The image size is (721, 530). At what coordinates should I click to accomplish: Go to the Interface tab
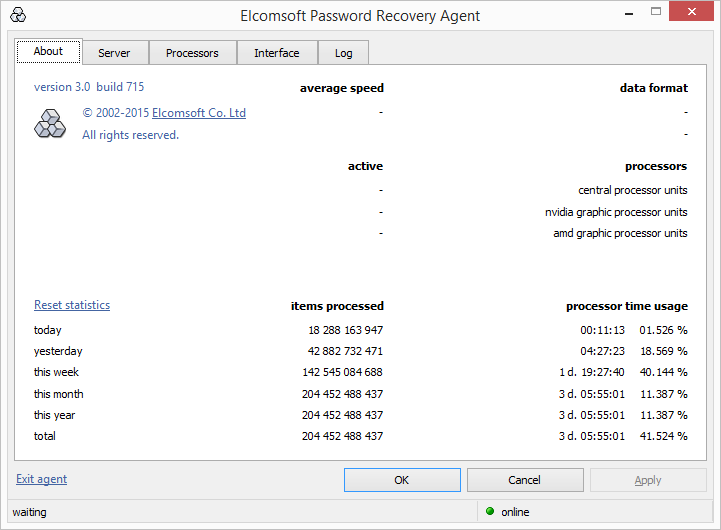(276, 53)
